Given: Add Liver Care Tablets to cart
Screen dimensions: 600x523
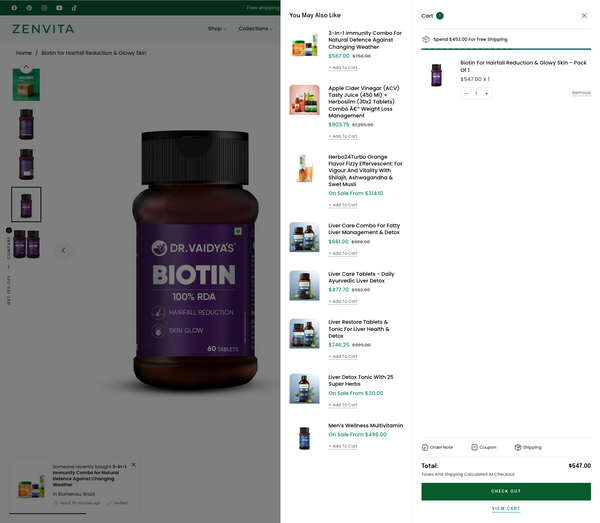Looking at the screenshot, I should point(343,301).
